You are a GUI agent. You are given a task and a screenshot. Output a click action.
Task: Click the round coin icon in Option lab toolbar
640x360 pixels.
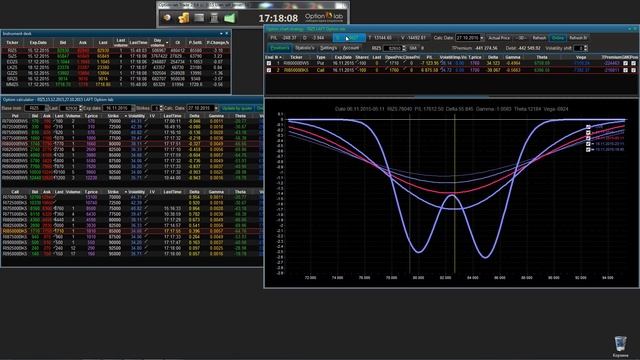pos(167,18)
